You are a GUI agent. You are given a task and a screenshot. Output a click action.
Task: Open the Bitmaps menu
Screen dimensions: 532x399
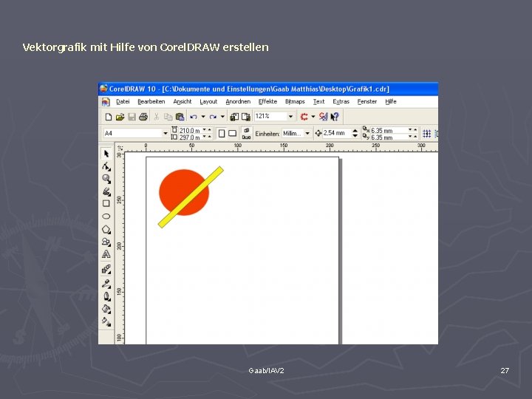tap(295, 101)
